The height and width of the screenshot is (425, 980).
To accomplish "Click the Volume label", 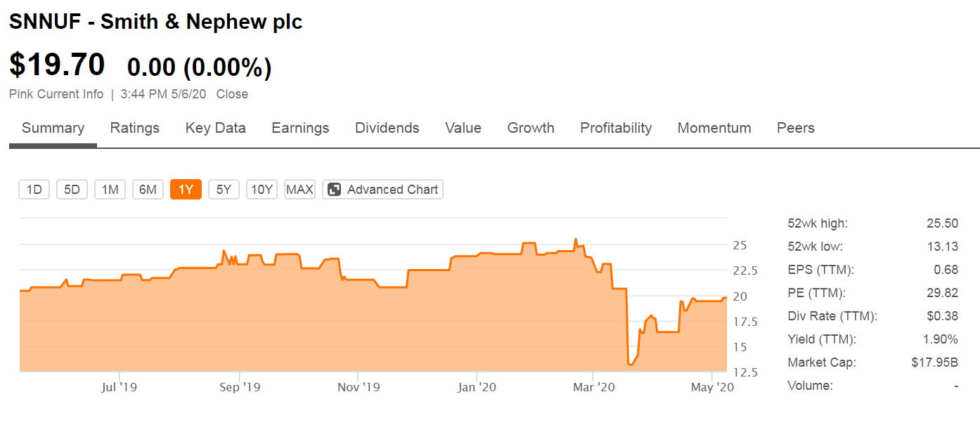I will click(811, 386).
